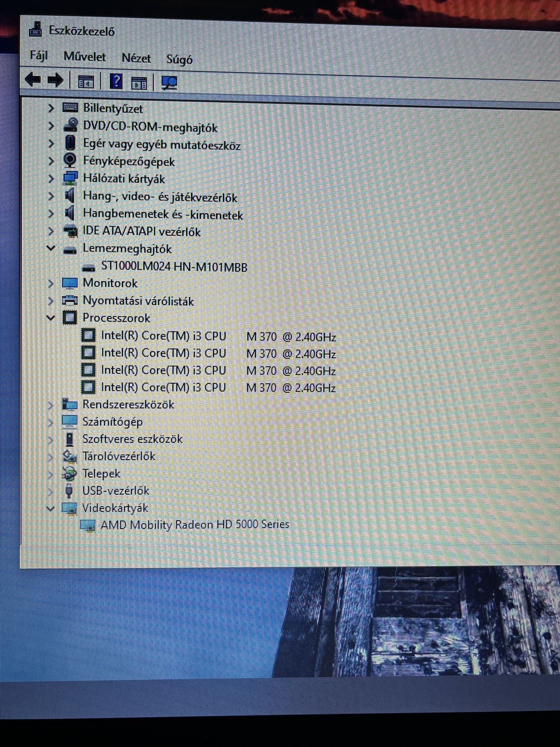Select the Billentyűzet keyboard icon
This screenshot has width=560, height=747.
[x=71, y=107]
